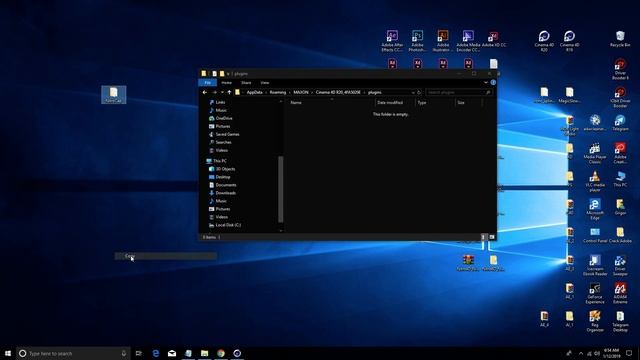Open Adobe After Effects CC desktop shortcut
Viewport: 640px width, 360px height.
(x=392, y=41)
